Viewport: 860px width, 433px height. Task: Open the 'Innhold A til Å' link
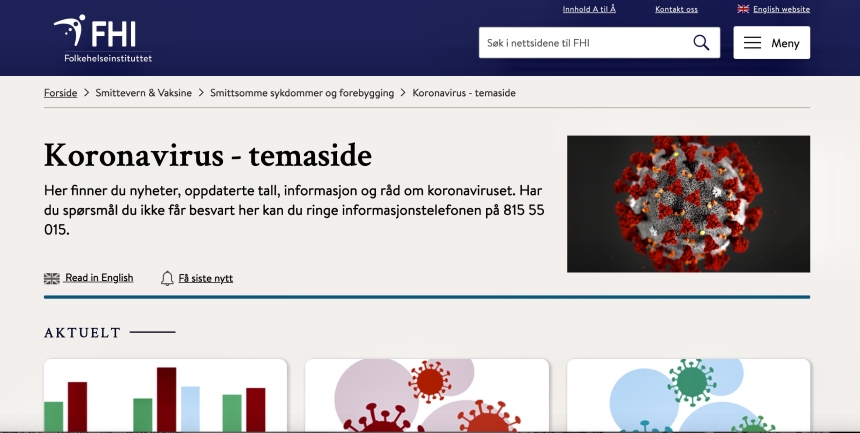[x=589, y=9]
